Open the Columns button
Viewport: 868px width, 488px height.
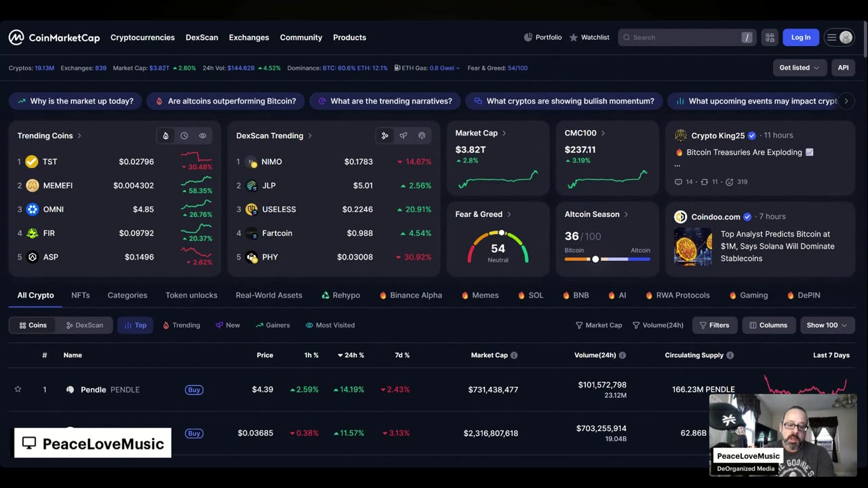(x=768, y=325)
